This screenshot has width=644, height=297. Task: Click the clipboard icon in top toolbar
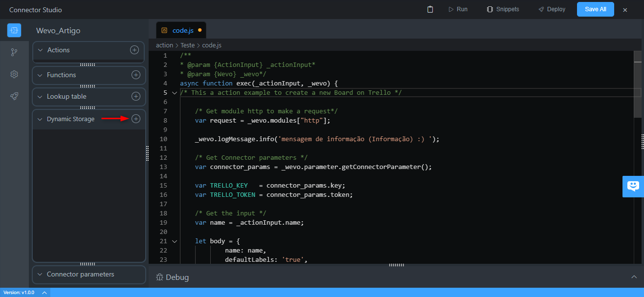coord(430,9)
